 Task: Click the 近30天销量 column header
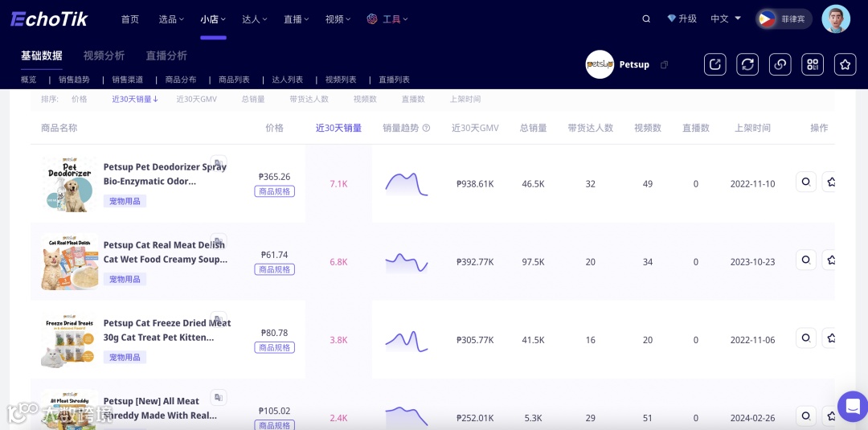338,128
